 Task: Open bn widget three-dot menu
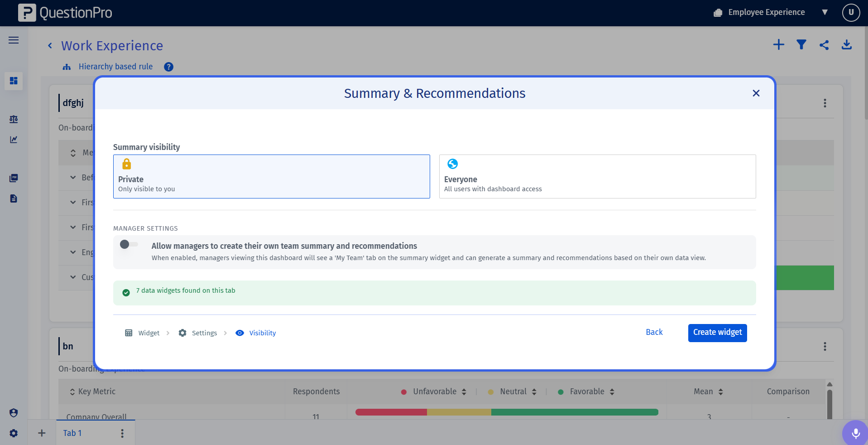pos(825,347)
